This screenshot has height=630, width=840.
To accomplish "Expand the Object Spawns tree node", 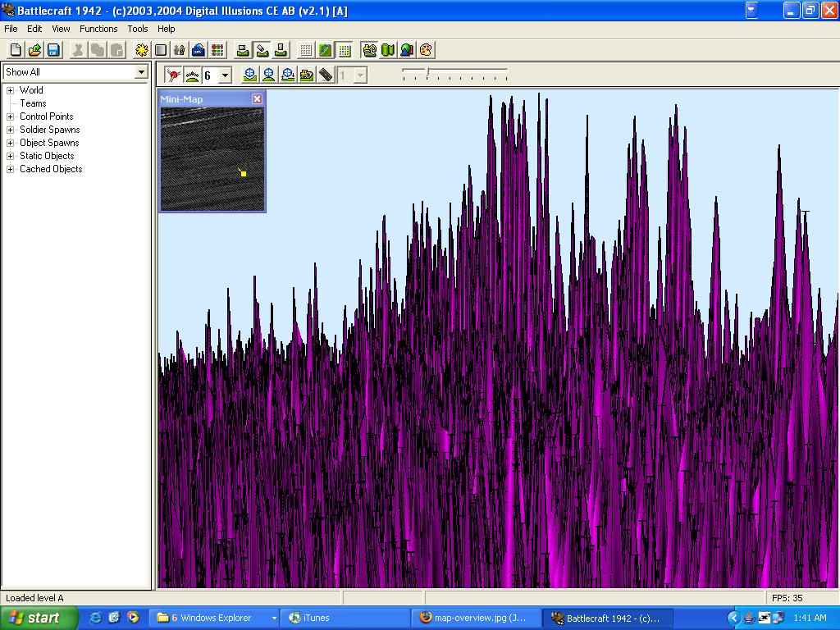I will (x=10, y=143).
